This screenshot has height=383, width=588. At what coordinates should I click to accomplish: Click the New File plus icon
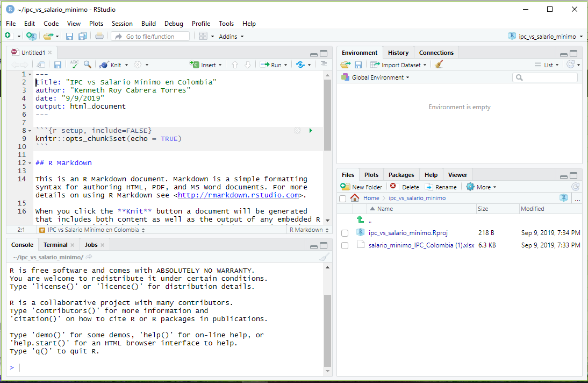point(8,36)
